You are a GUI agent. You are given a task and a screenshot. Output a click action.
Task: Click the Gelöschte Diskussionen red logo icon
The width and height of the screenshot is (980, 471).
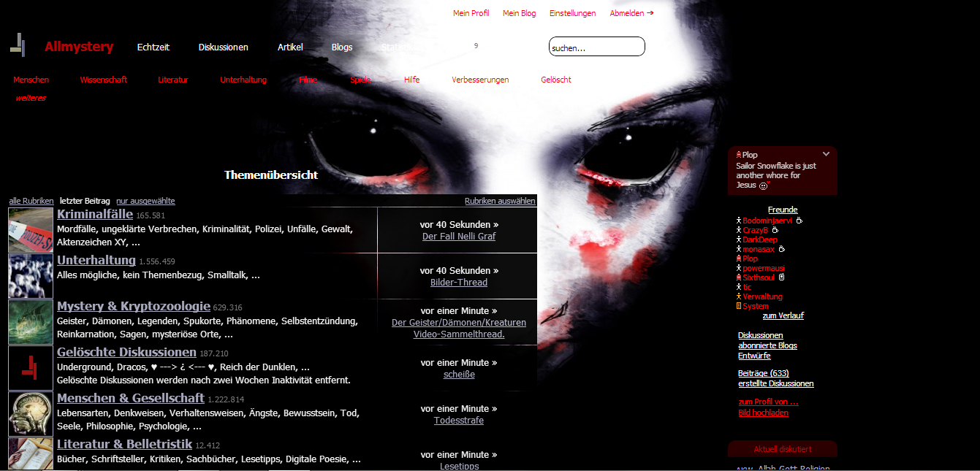pyautogui.click(x=31, y=368)
